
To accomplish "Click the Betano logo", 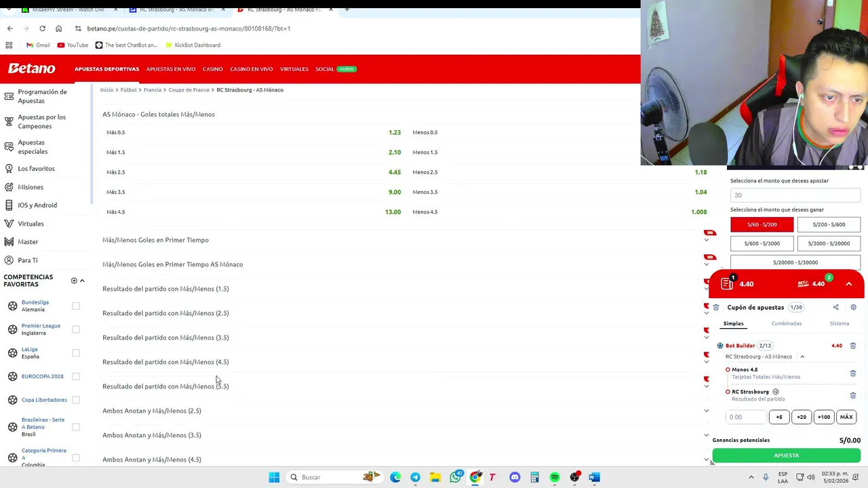I will pos(31,68).
